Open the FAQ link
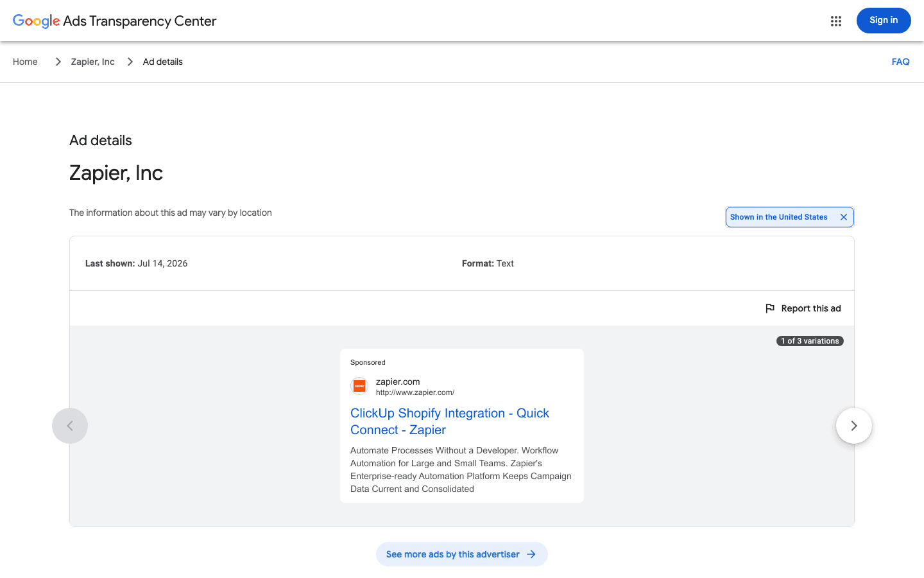Screen dimensions: 924x578 click(x=901, y=62)
